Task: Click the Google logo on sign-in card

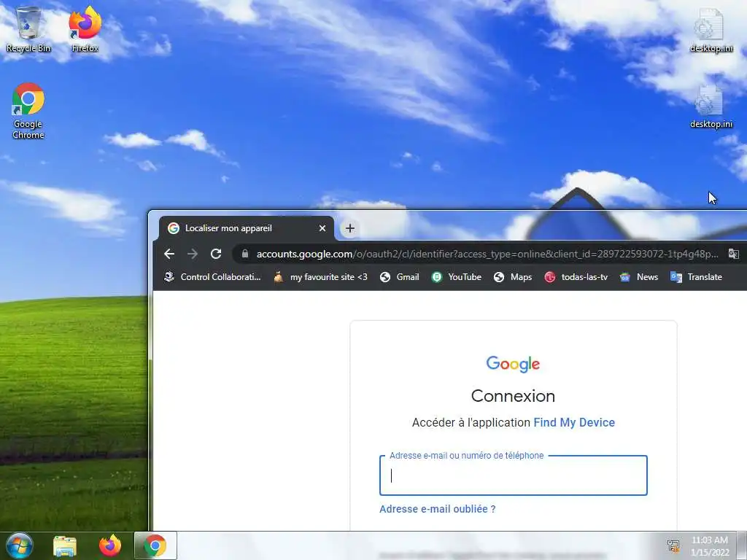Action: 513,365
